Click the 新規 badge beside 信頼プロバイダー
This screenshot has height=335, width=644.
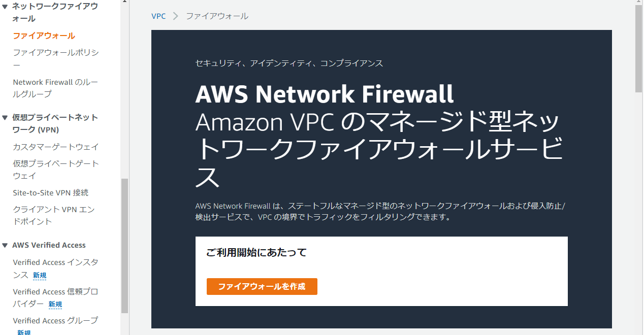[x=55, y=305]
